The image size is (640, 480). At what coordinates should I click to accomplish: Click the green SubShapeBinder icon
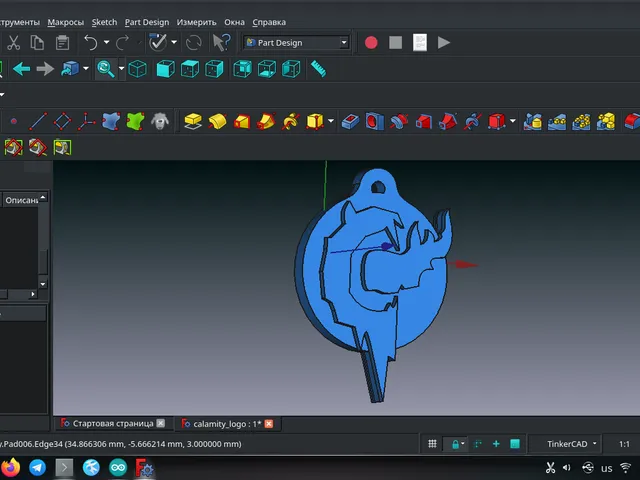[x=136, y=121]
